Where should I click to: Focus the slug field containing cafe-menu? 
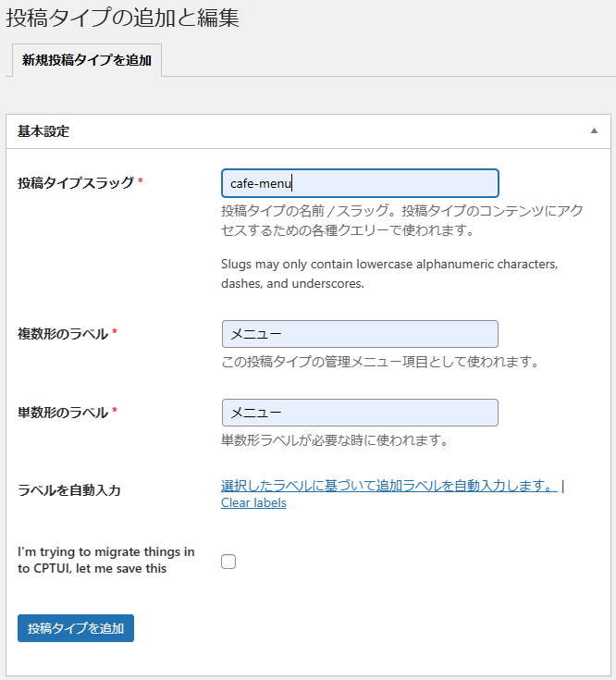point(360,183)
